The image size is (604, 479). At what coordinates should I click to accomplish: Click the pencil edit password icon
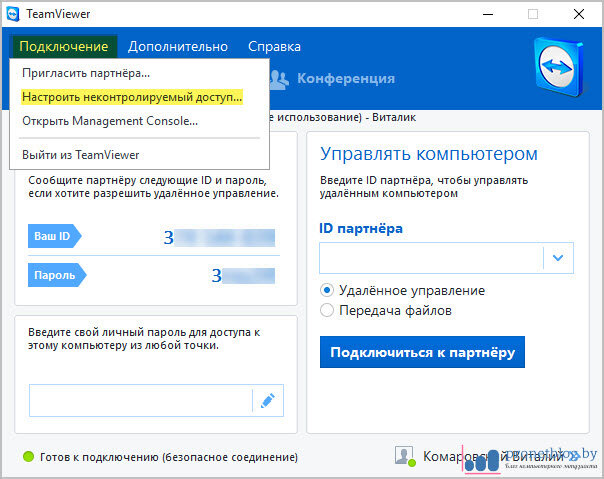(x=268, y=400)
